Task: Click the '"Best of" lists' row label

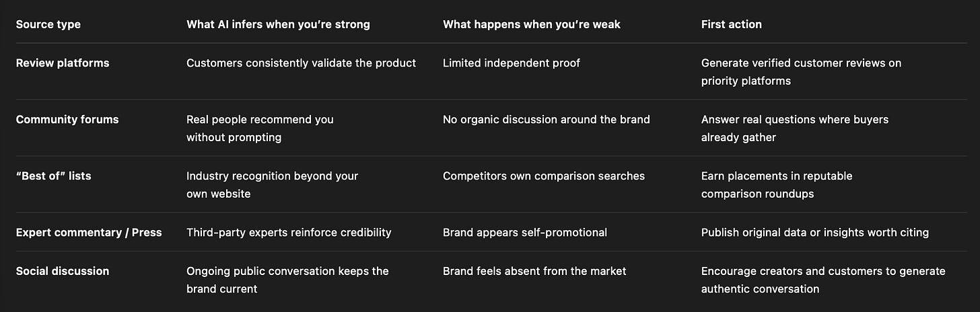Action: 53,176
